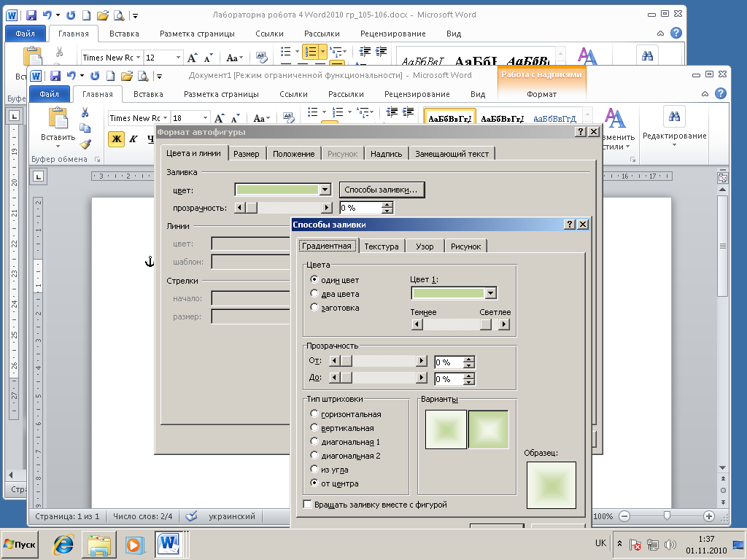Increase the 'До' transparency spinner value
This screenshot has width=747, height=560.
pos(469,376)
